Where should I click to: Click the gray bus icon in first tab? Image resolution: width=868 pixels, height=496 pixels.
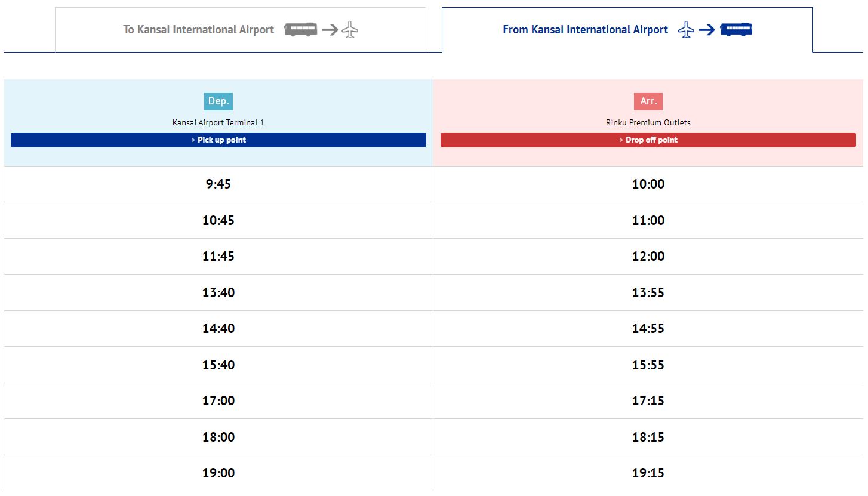click(x=301, y=29)
